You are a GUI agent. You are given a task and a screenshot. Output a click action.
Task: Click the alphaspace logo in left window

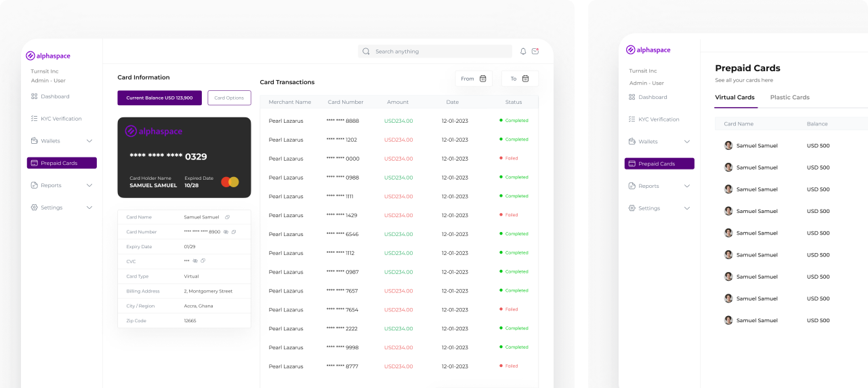coord(48,56)
